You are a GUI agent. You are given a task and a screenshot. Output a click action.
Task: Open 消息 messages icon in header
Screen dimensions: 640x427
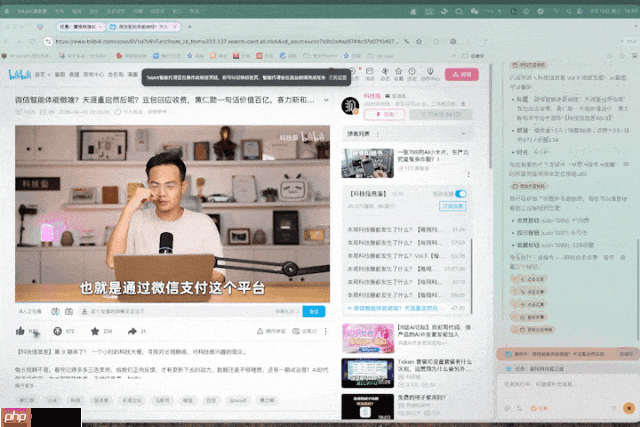370,74
